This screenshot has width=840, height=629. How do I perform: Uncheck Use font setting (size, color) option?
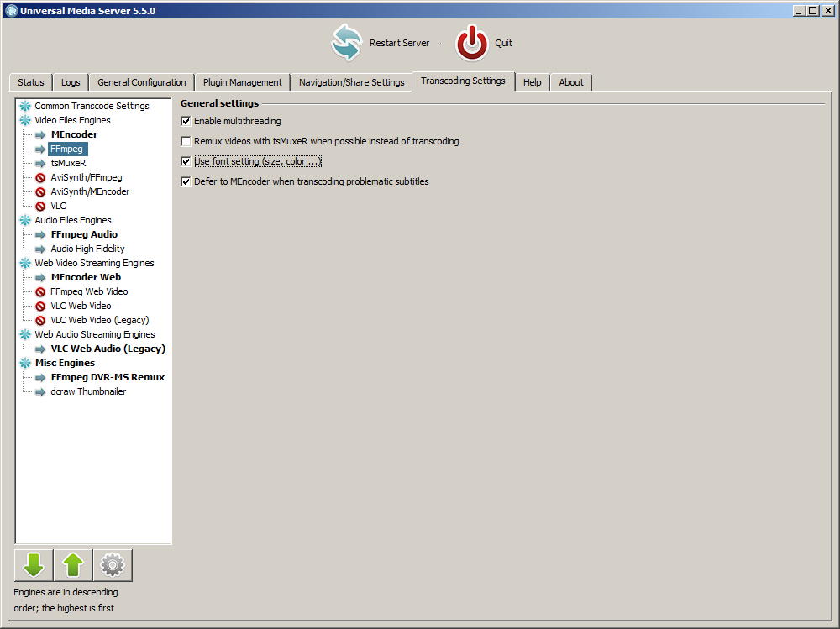(x=186, y=161)
